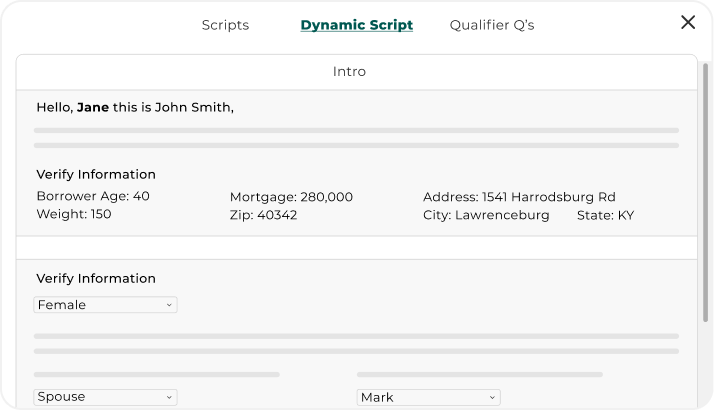Click the State: KY field
The image size is (714, 410).
point(605,215)
